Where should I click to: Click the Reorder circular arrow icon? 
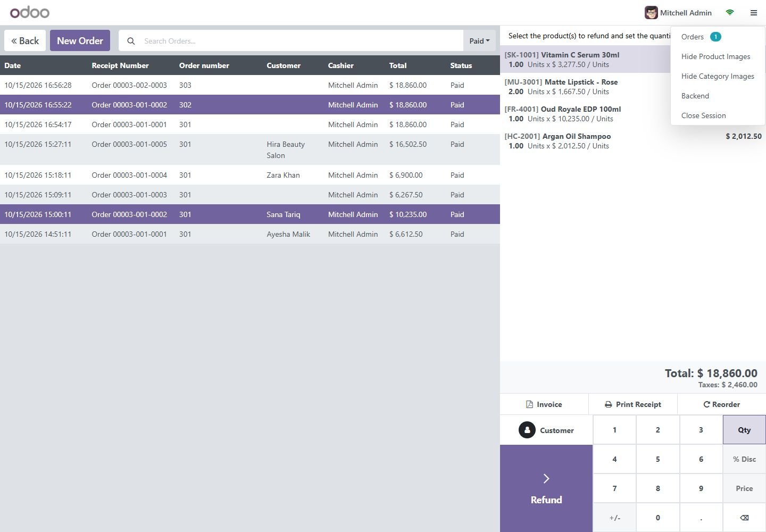[x=706, y=404]
